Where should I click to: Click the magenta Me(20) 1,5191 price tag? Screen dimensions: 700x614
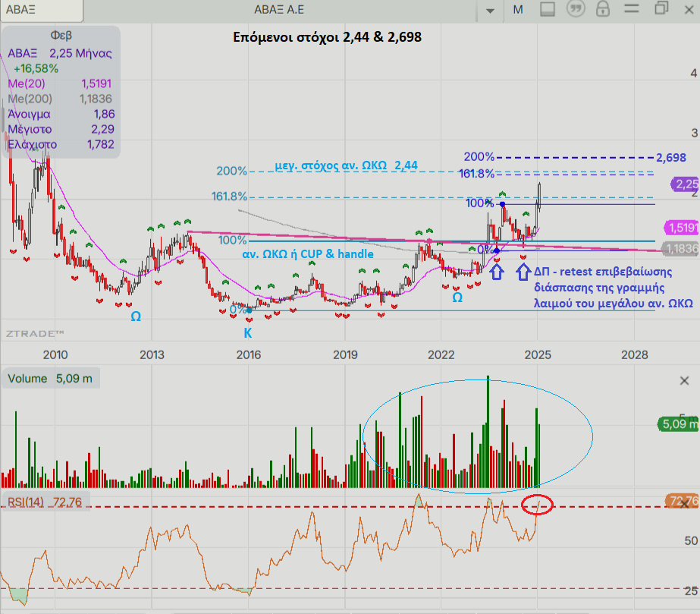click(x=681, y=227)
